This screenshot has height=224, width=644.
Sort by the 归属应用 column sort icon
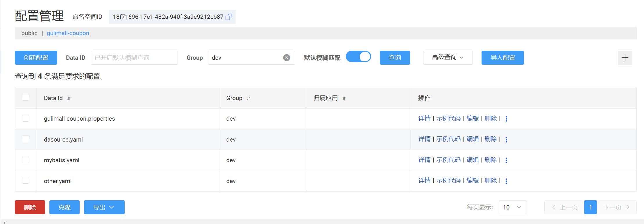[x=344, y=98]
